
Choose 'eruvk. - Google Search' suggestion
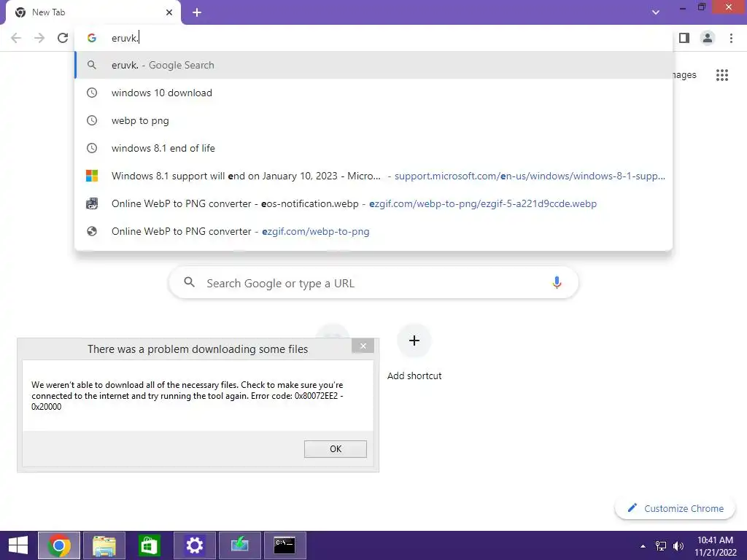[373, 65]
